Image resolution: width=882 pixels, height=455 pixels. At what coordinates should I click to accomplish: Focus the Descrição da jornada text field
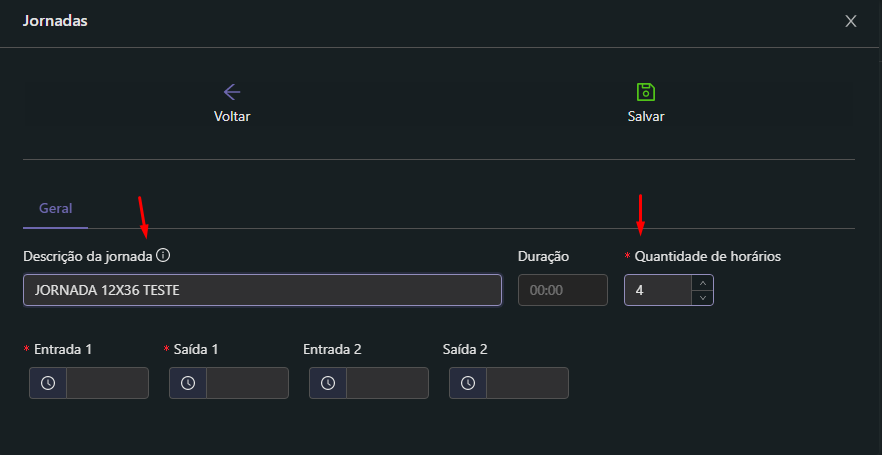click(262, 290)
